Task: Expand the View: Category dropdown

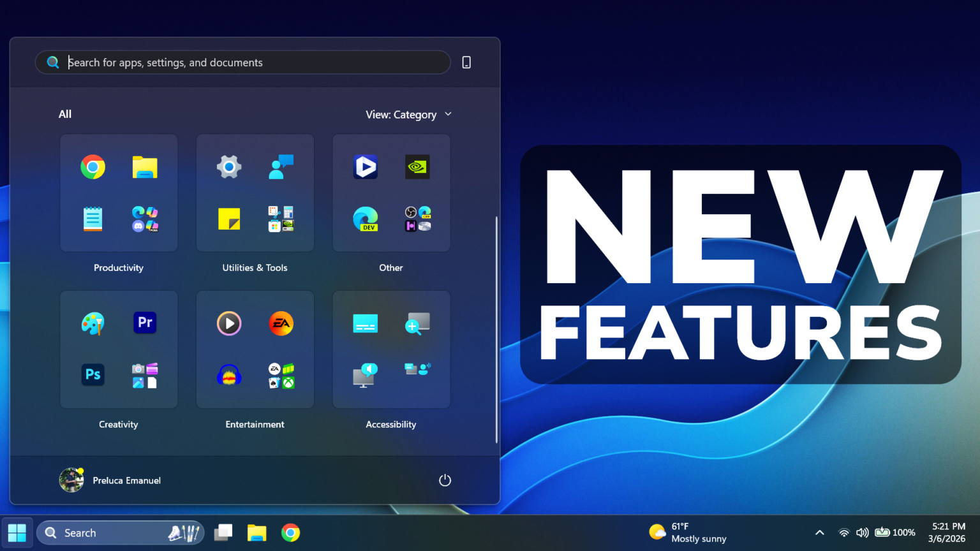Action: pos(408,115)
